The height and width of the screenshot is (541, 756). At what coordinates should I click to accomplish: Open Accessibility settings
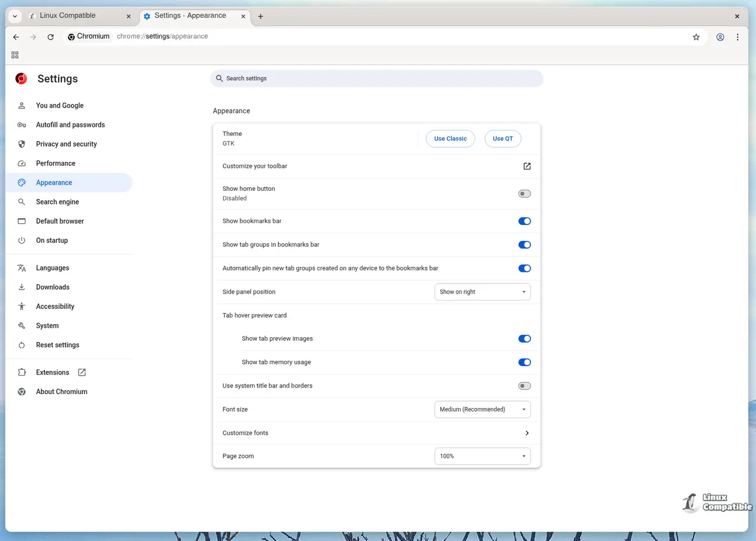(x=55, y=306)
